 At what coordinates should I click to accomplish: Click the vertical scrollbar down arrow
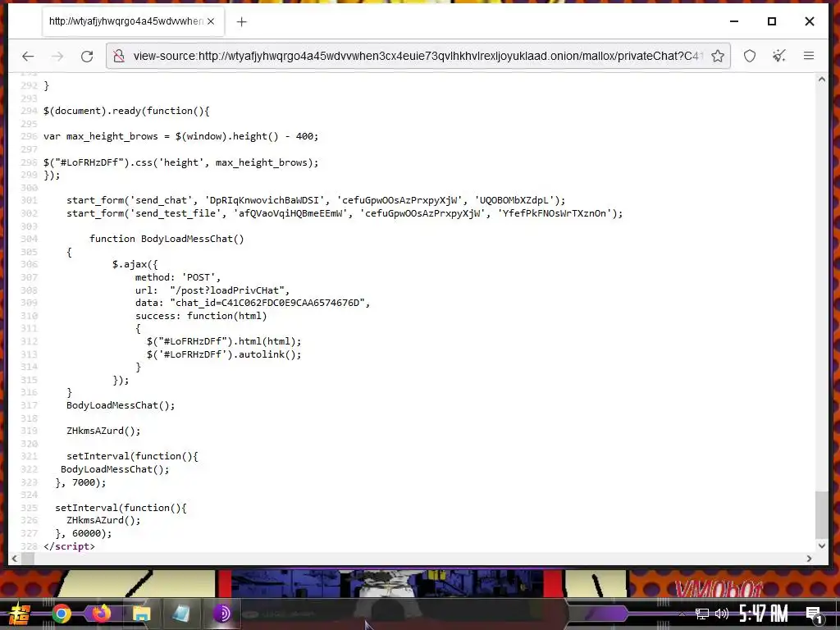[822, 546]
